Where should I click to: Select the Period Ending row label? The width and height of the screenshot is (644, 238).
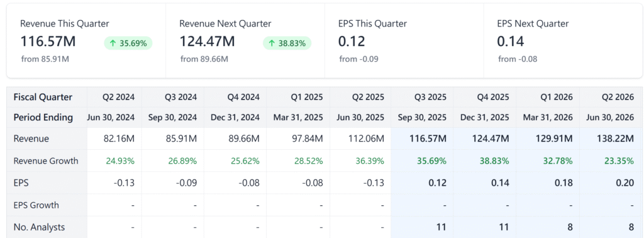coord(43,118)
